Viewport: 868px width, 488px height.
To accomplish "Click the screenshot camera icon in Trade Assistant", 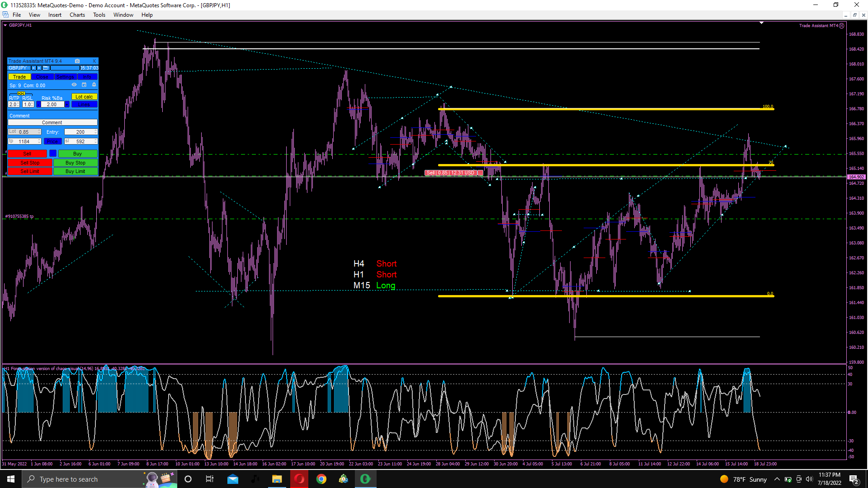I will [x=77, y=61].
